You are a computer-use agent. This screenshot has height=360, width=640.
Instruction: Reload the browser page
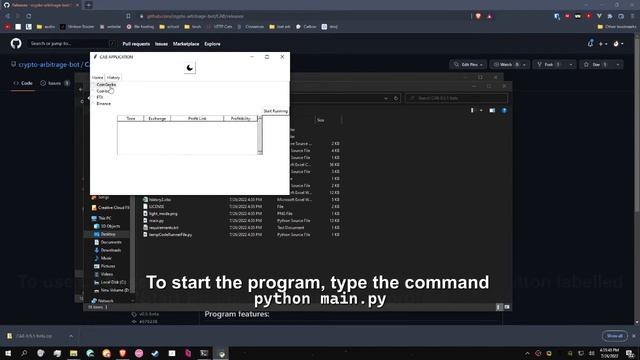pyautogui.click(x=29, y=16)
